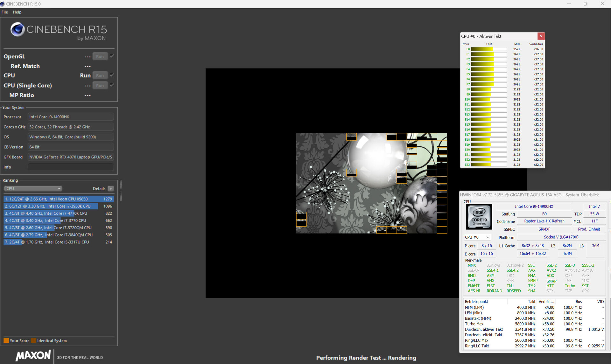Image resolution: width=611 pixels, height=364 pixels.
Task: Click the CB Version field showing 64 Bit
Action: (71, 147)
